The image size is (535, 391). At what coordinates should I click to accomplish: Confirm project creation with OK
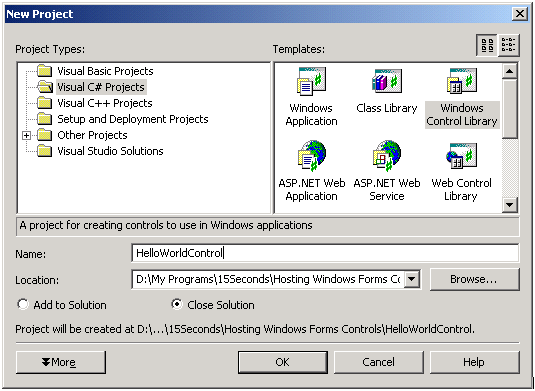(283, 362)
